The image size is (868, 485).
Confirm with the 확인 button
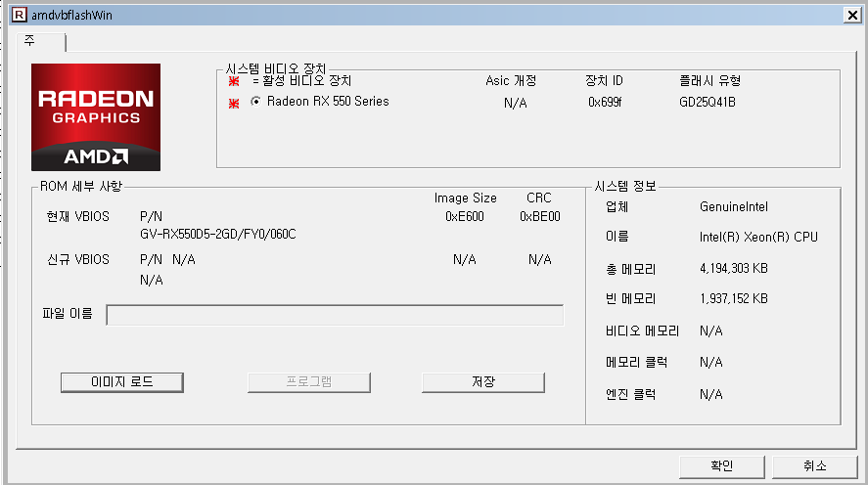[722, 466]
